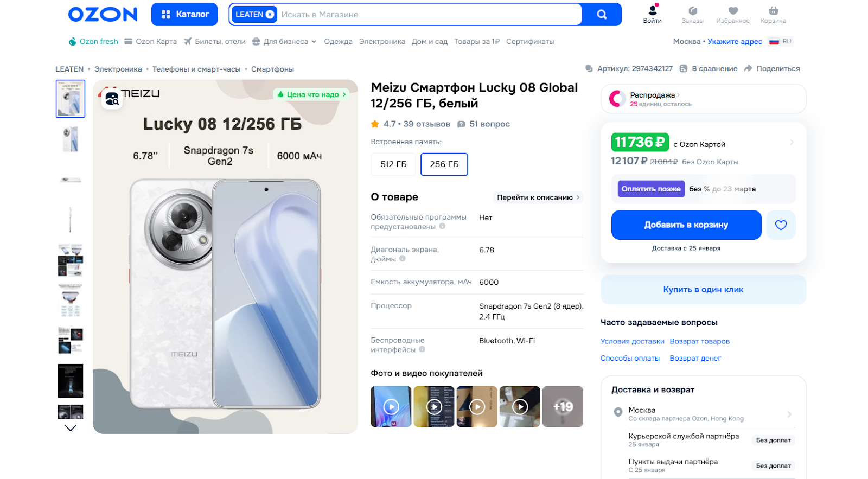Select the 512 ГБ memory option
Screen dimensions: 868x479
393,164
